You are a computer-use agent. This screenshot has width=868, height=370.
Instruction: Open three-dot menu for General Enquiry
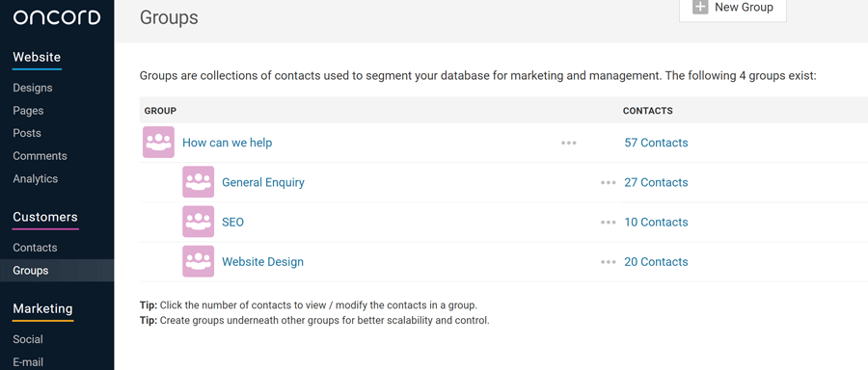(608, 182)
